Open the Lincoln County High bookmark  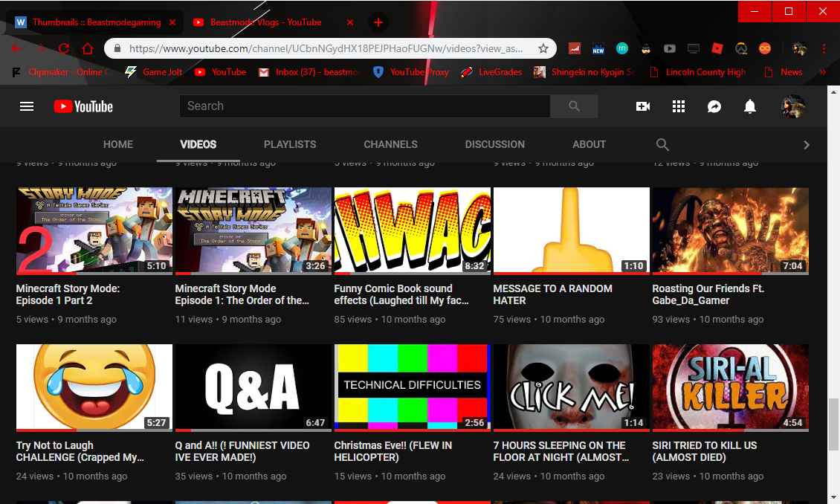point(697,72)
